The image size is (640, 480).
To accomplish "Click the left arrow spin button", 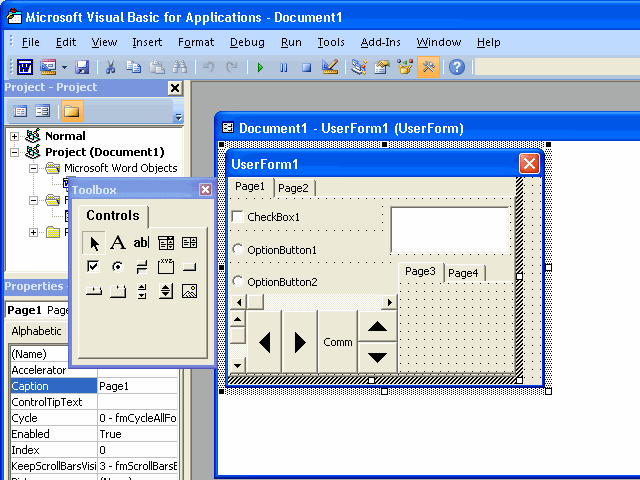I will (264, 342).
